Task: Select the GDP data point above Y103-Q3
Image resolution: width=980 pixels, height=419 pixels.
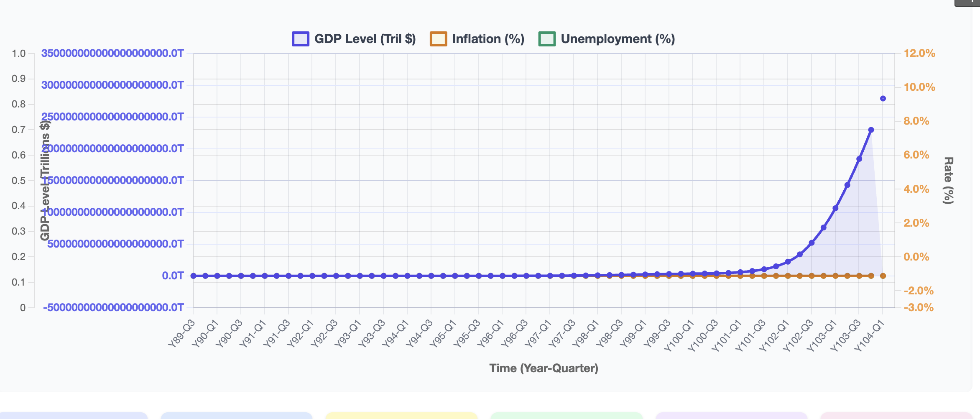Action: tap(859, 159)
